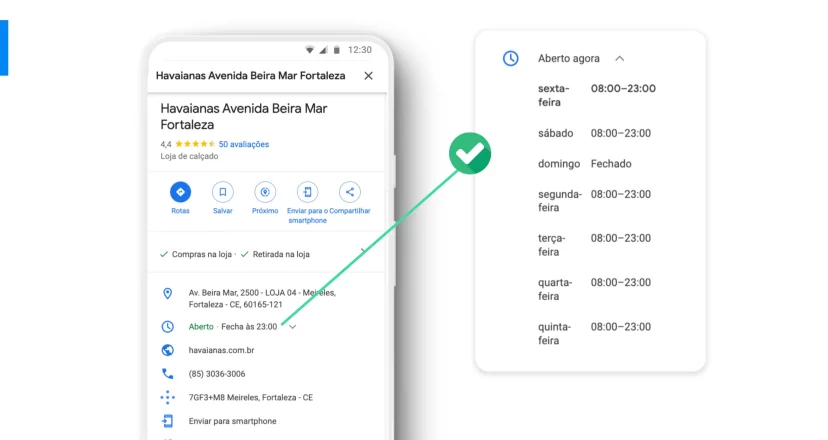Click the green checkmark badge
This screenshot has width=828, height=440.
[470, 153]
